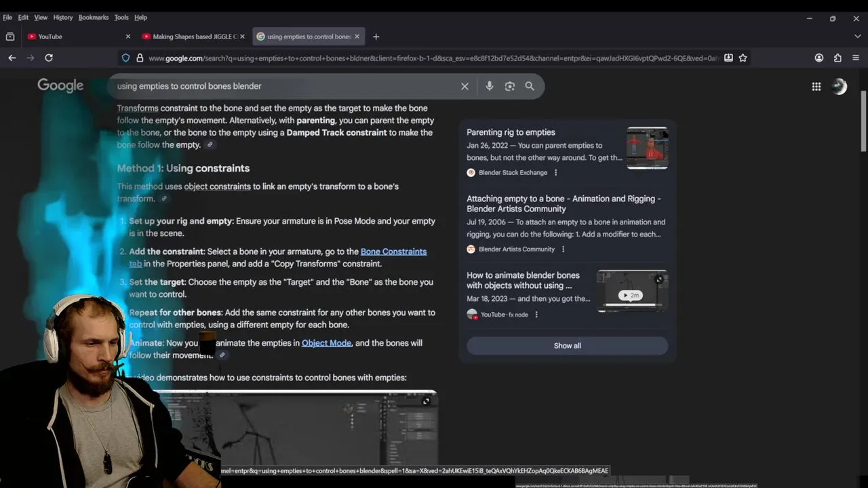Open Google Lens image search
The width and height of the screenshot is (868, 488).
(x=509, y=86)
